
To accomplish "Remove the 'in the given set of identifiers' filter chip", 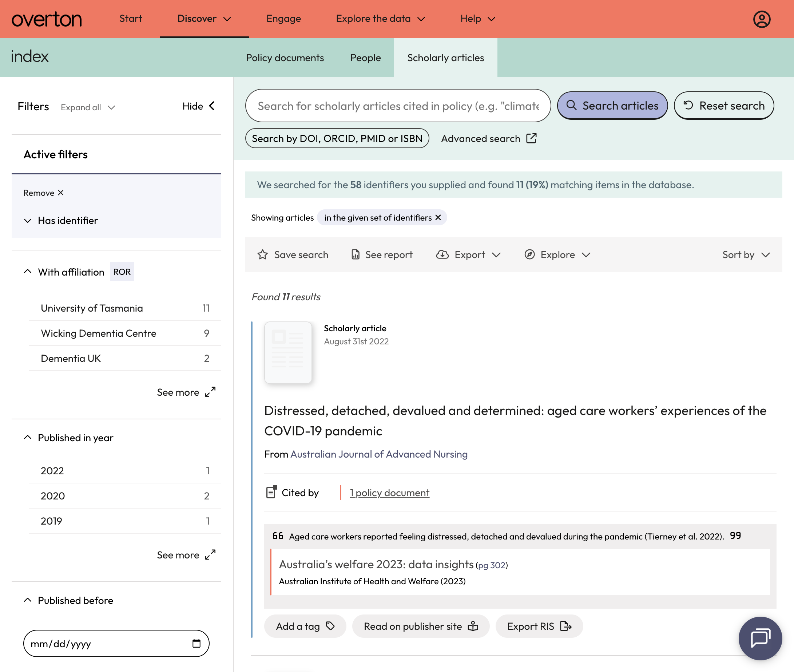I will (x=438, y=217).
